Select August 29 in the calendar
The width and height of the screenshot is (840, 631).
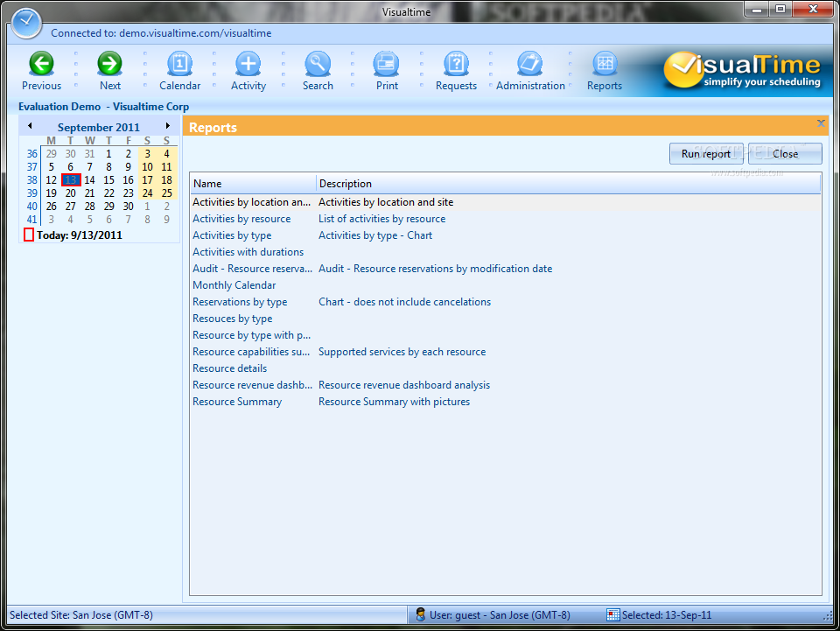[52, 154]
